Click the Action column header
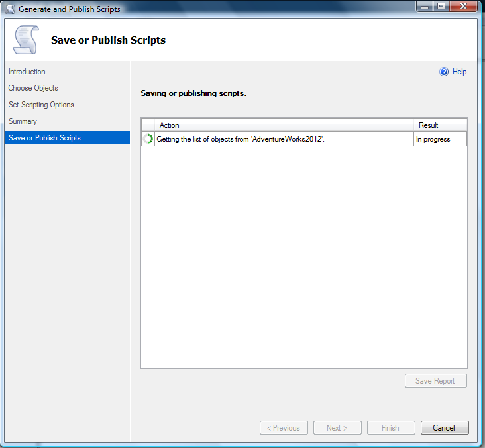The image size is (485, 448). 170,125
